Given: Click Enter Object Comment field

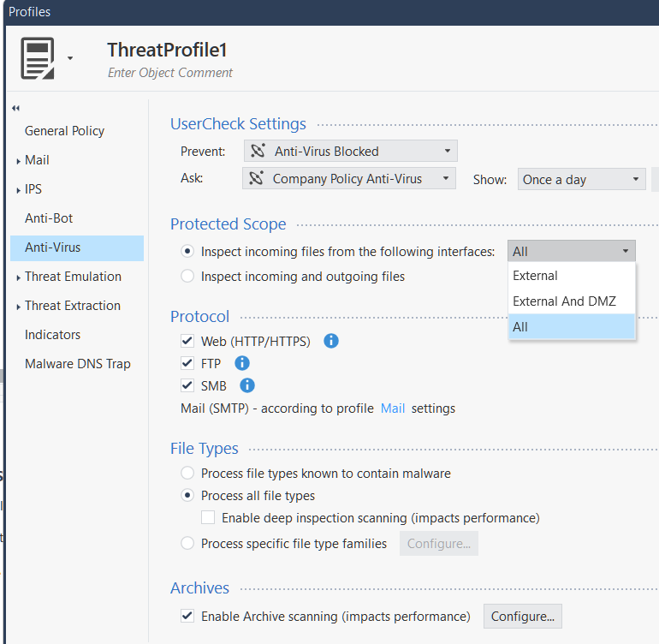Looking at the screenshot, I should click(x=169, y=73).
